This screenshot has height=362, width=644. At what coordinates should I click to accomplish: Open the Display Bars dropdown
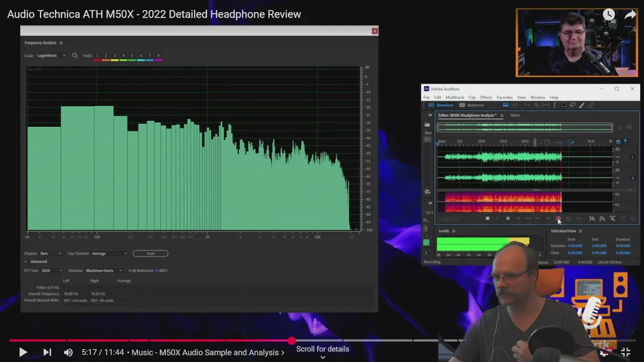[x=50, y=253]
